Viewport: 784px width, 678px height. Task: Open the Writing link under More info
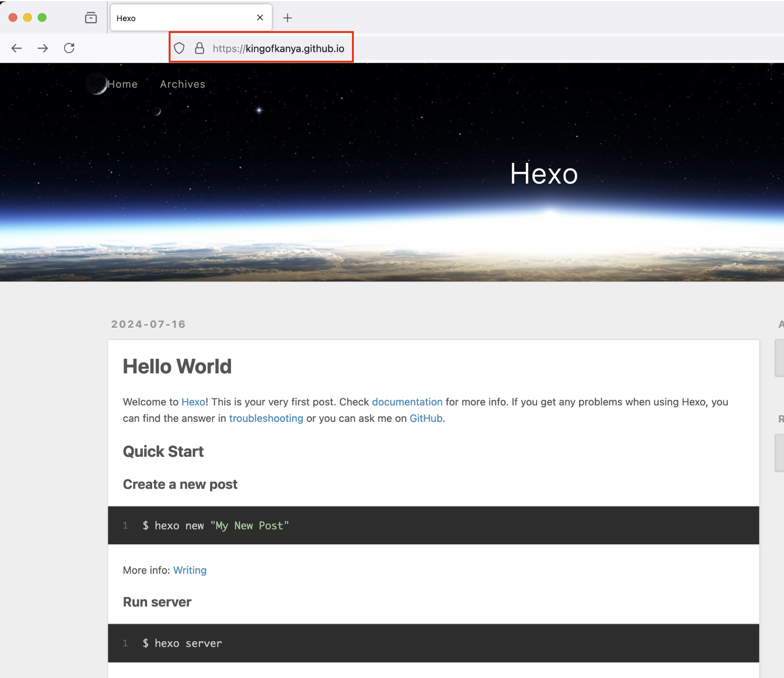[190, 570]
